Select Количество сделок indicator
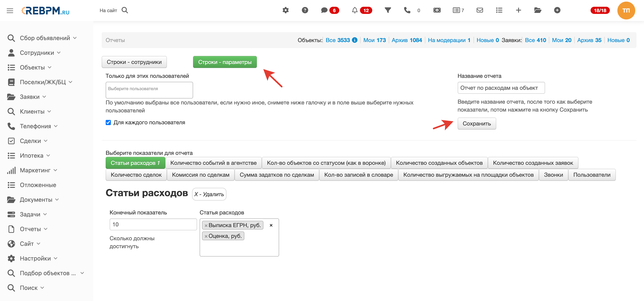The width and height of the screenshot is (644, 301). coord(136,175)
